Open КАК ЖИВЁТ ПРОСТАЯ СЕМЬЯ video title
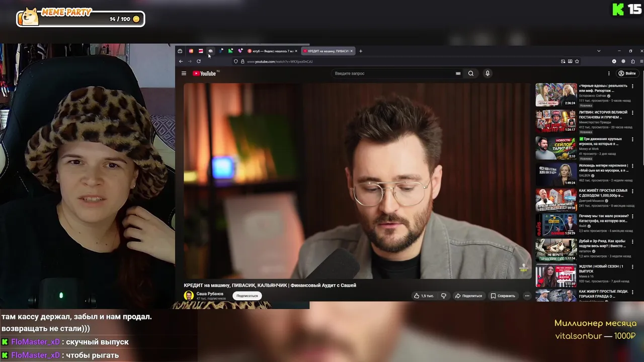Image resolution: width=644 pixels, height=362 pixels. (603, 193)
